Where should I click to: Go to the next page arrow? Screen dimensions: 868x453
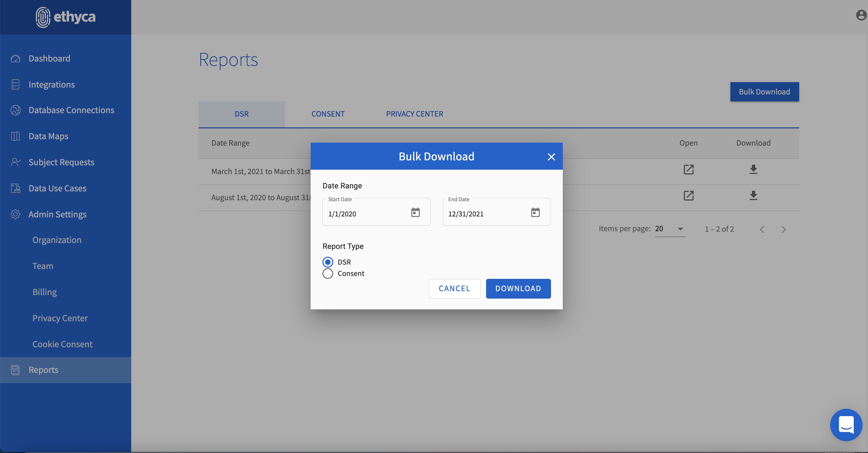point(783,230)
